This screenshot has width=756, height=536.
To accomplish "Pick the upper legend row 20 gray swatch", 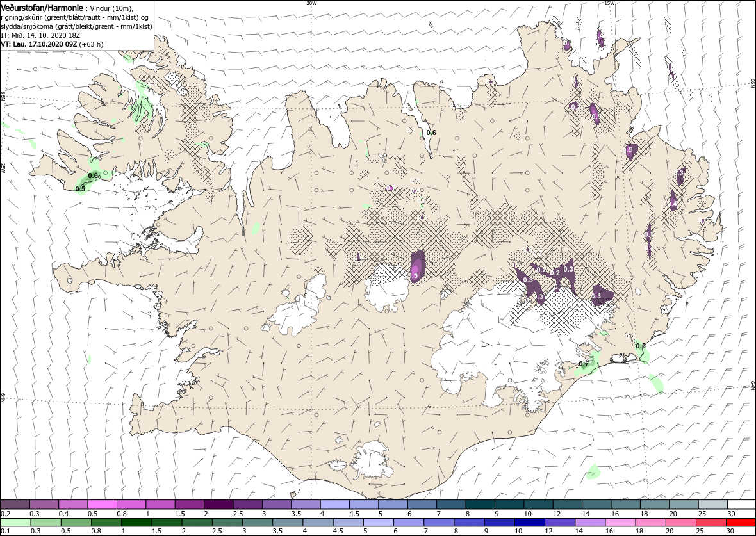I will click(x=683, y=504).
